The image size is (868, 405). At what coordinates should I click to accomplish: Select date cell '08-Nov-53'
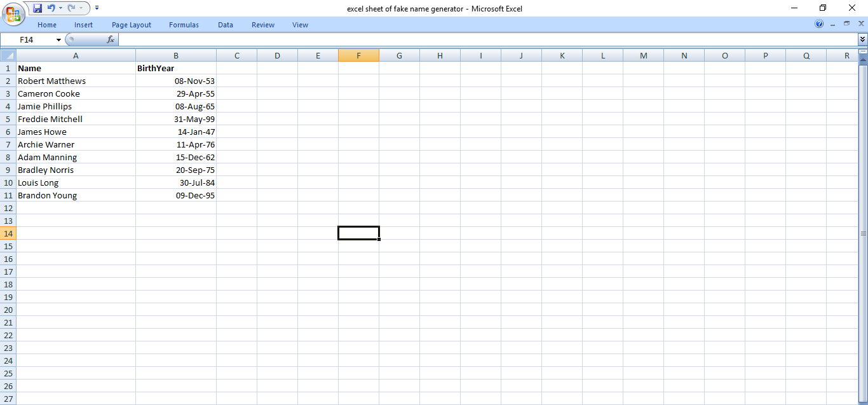[x=176, y=81]
